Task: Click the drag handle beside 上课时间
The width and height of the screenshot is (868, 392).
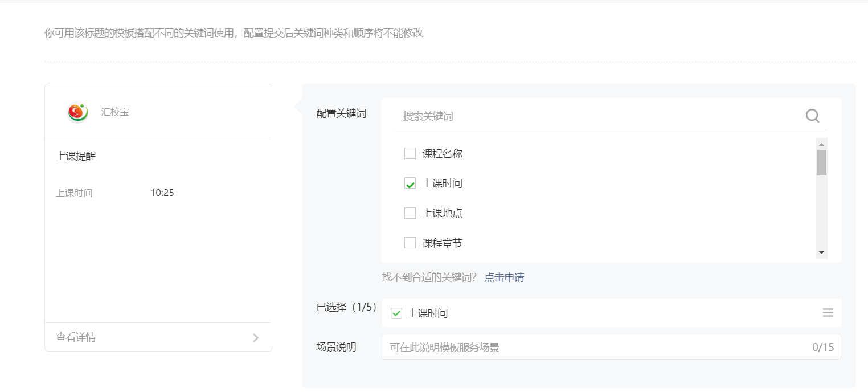Action: click(x=828, y=313)
